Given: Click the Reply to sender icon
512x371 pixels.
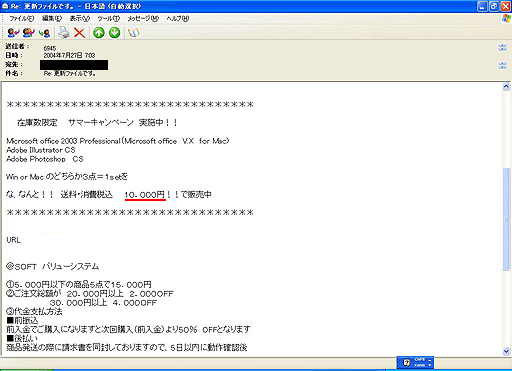Looking at the screenshot, I should click(13, 33).
